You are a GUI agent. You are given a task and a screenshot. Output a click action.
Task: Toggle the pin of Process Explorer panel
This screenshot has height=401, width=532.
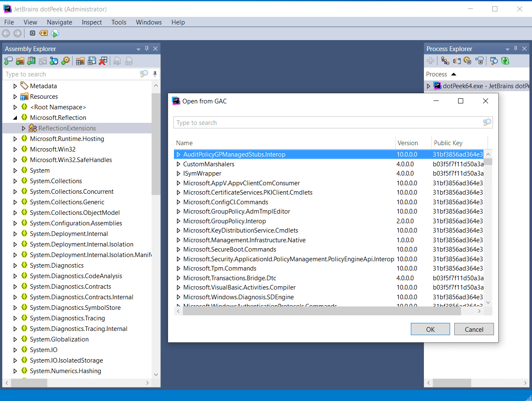516,49
